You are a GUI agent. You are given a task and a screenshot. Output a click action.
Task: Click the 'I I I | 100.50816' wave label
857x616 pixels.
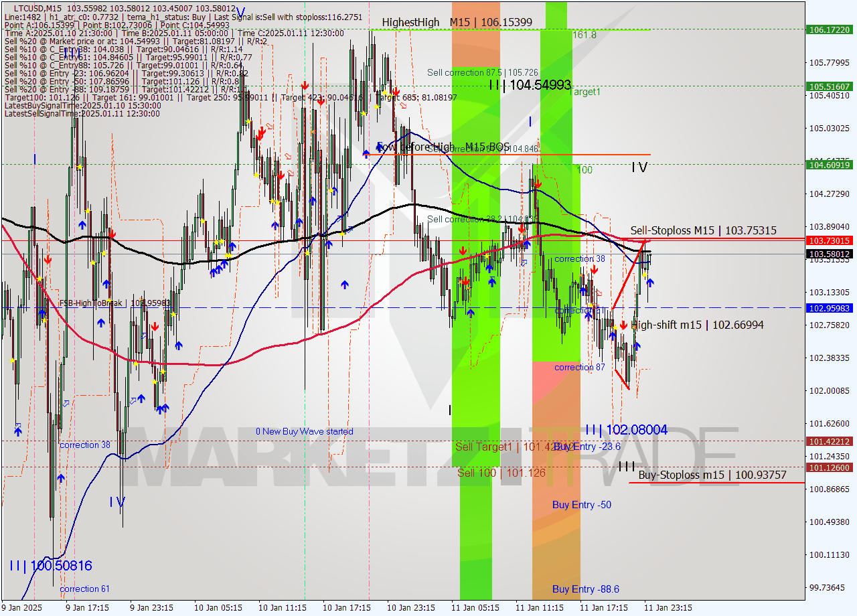tap(51, 566)
